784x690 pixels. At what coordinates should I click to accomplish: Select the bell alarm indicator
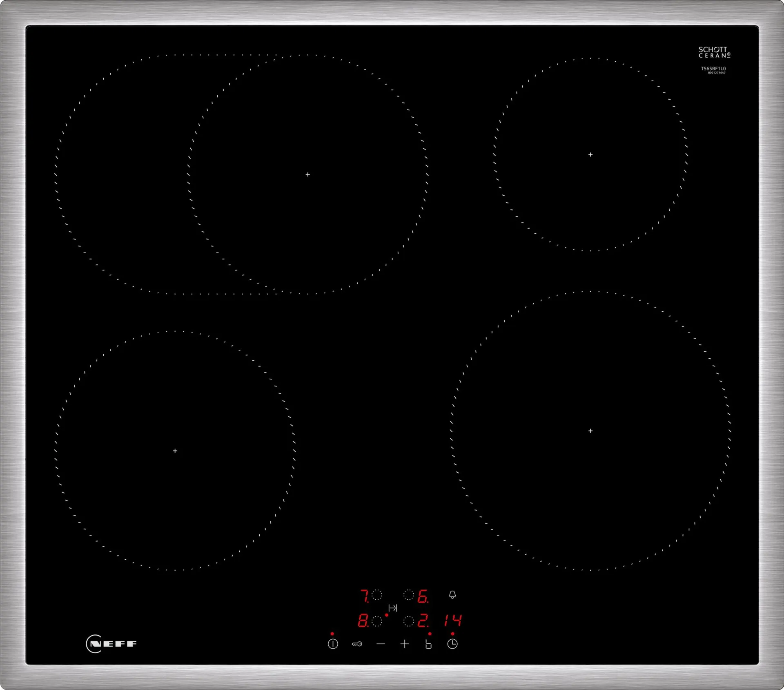tap(452, 595)
